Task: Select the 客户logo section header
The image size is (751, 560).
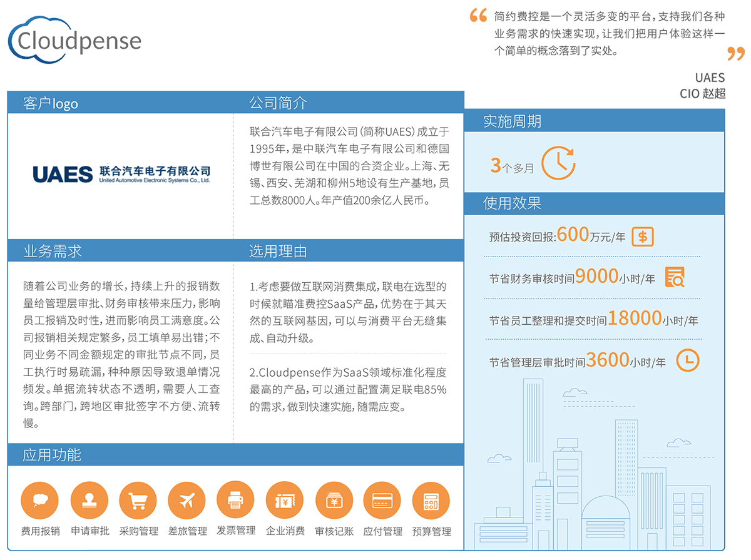Action: pos(51,103)
